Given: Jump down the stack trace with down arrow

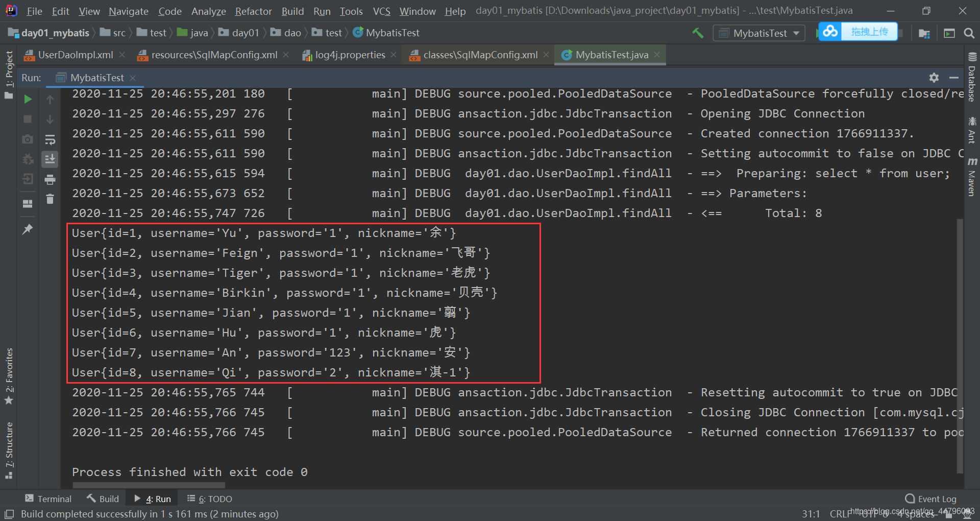Looking at the screenshot, I should [x=50, y=119].
